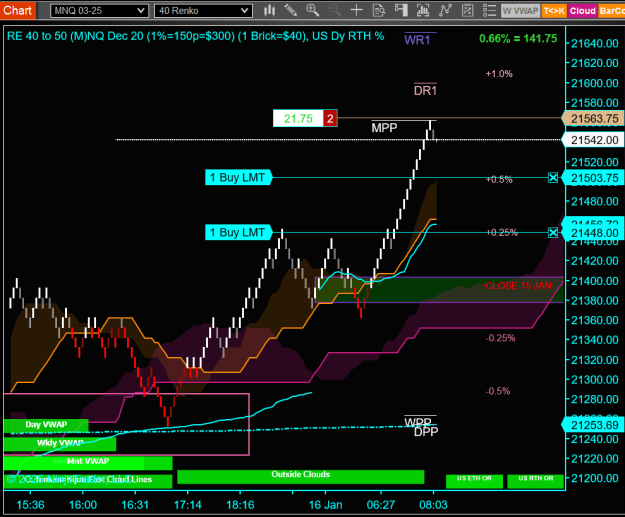Switch to the Chart tab

tap(18, 10)
